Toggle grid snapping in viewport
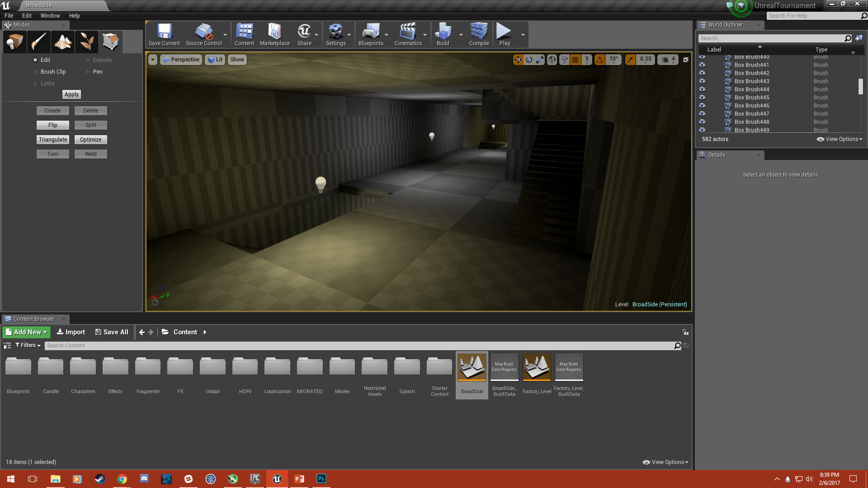The image size is (868, 488). 575,59
